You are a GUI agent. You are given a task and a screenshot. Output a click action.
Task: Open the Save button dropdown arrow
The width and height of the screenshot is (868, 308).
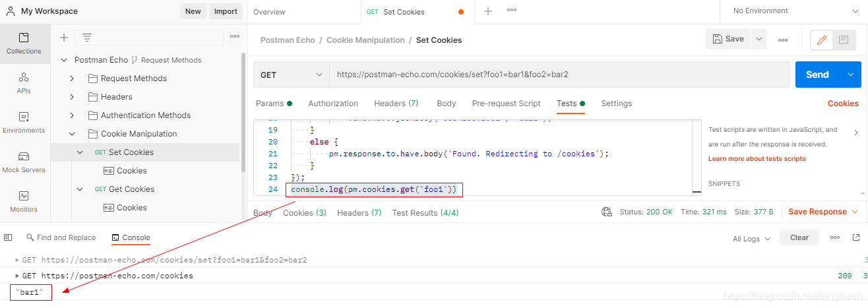pos(759,40)
